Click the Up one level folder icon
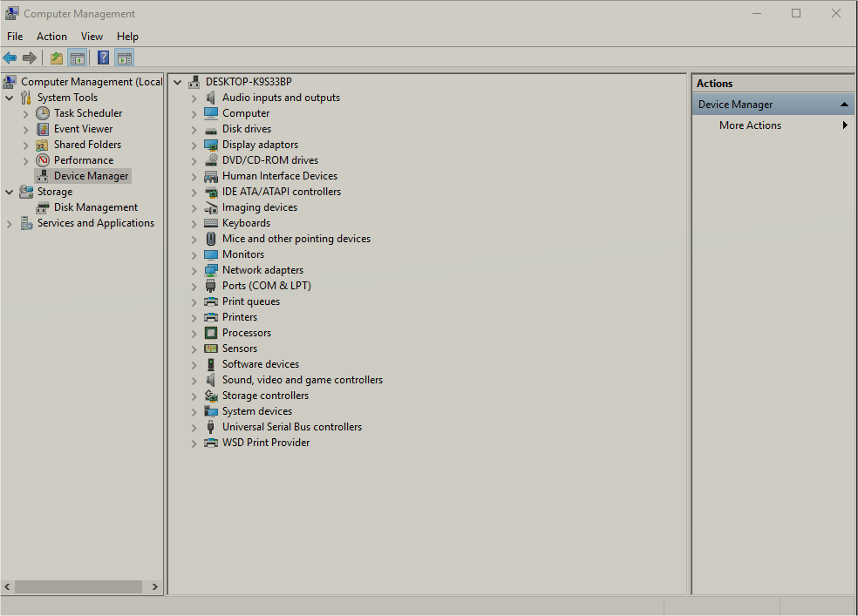Viewport: 858px width, 616px height. [57, 58]
